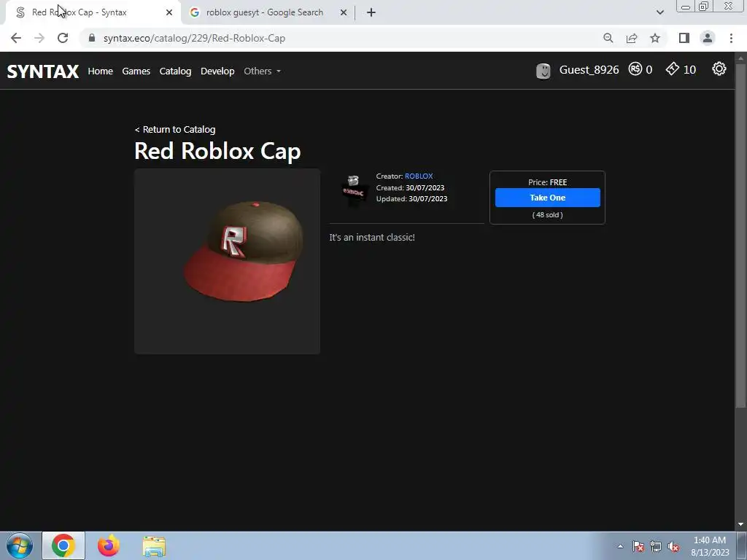Open settings gear icon

[x=719, y=69]
